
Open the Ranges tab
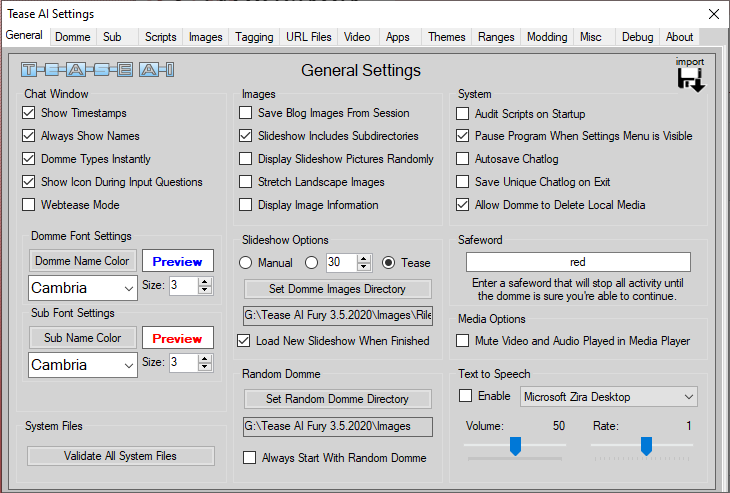(496, 37)
